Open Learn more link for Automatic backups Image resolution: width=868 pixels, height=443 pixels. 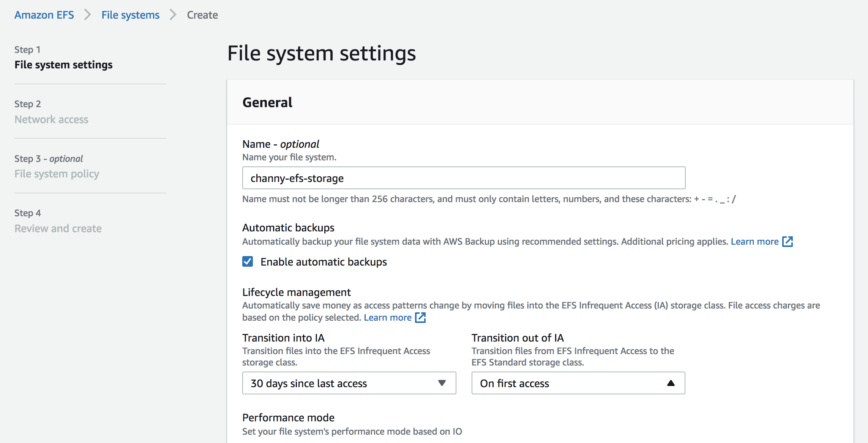pyautogui.click(x=754, y=242)
